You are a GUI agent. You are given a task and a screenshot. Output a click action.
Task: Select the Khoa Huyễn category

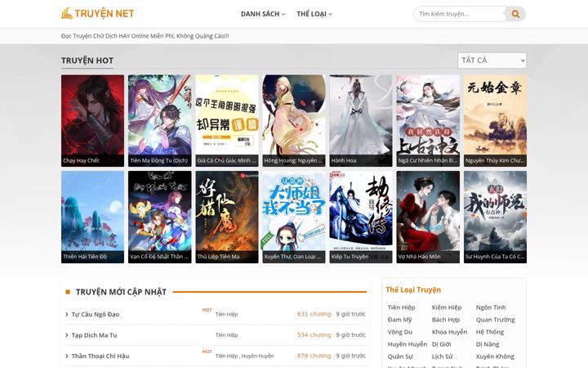point(449,332)
